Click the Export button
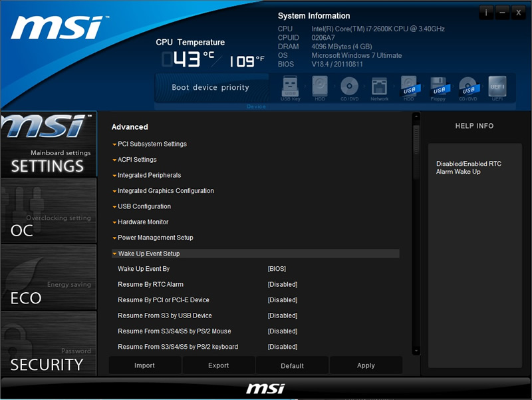Screen dimensions: 532x400 point(219,365)
